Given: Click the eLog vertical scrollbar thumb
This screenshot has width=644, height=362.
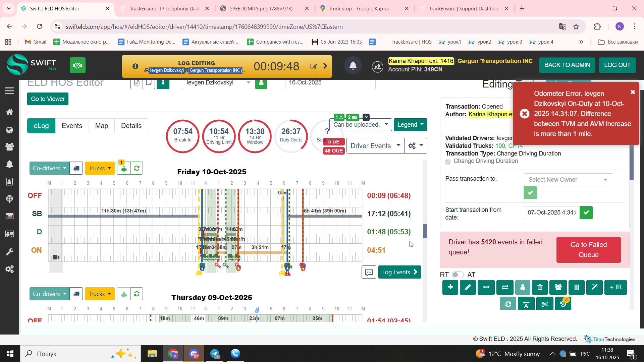Looking at the screenshot, I should (x=425, y=231).
